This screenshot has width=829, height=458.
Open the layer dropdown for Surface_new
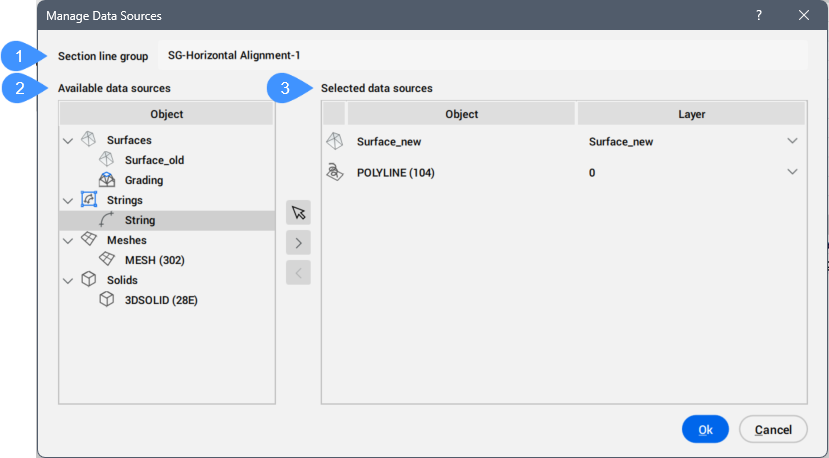coord(792,141)
